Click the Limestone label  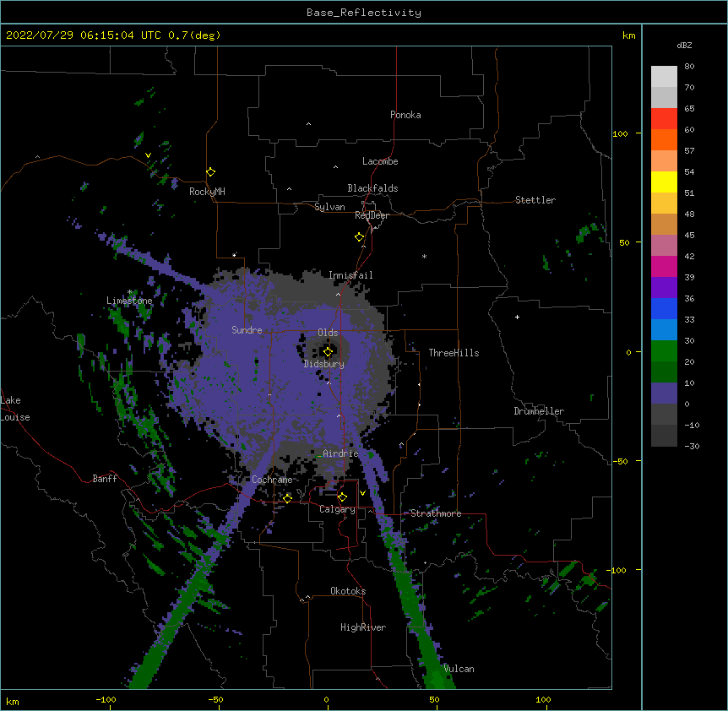click(129, 301)
